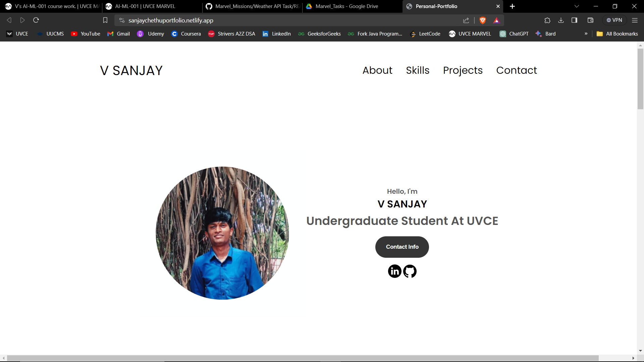Image resolution: width=644 pixels, height=362 pixels.
Task: Click the share page icon
Action: point(466,20)
